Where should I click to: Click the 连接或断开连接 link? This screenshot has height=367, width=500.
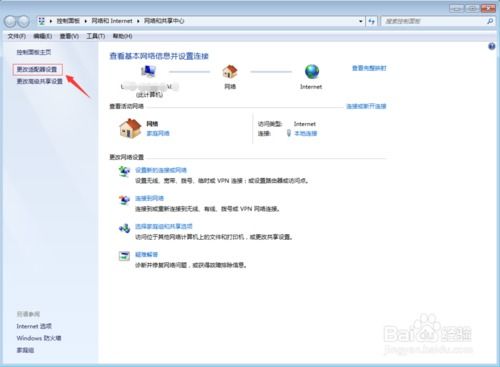[x=366, y=106]
